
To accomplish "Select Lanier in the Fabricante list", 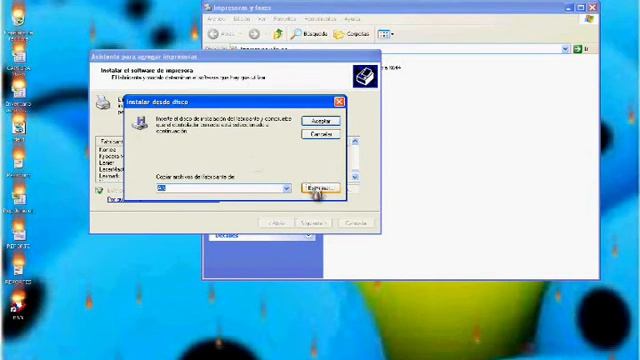I will [x=106, y=163].
